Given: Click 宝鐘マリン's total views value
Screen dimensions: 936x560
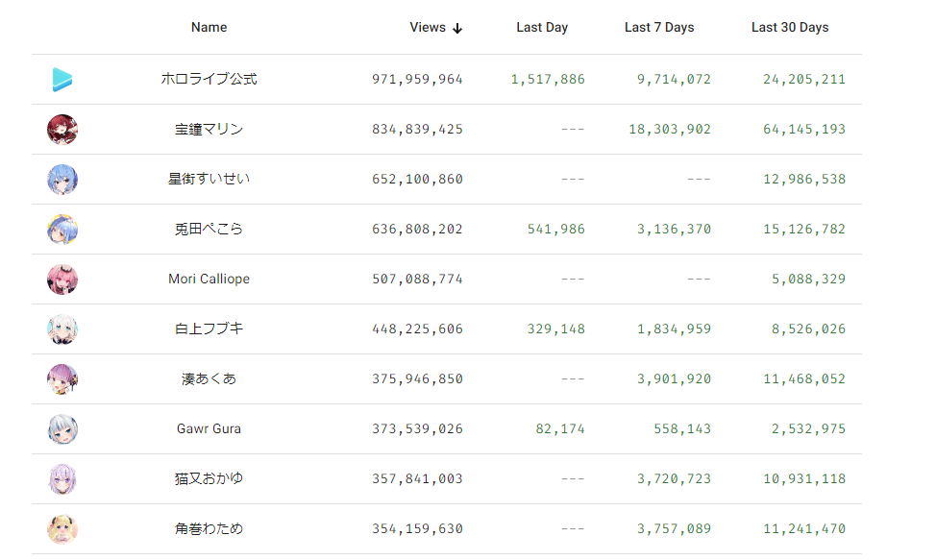Looking at the screenshot, I should click(x=417, y=130).
